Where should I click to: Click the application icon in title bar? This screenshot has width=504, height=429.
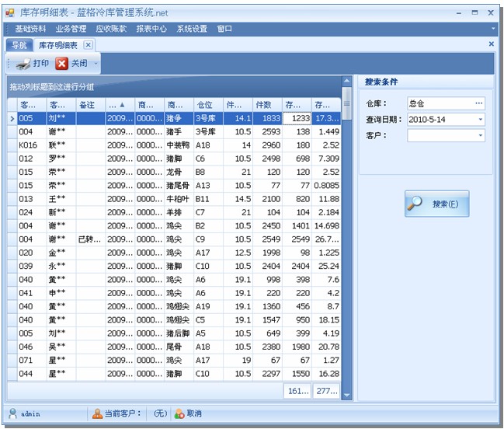(10, 13)
